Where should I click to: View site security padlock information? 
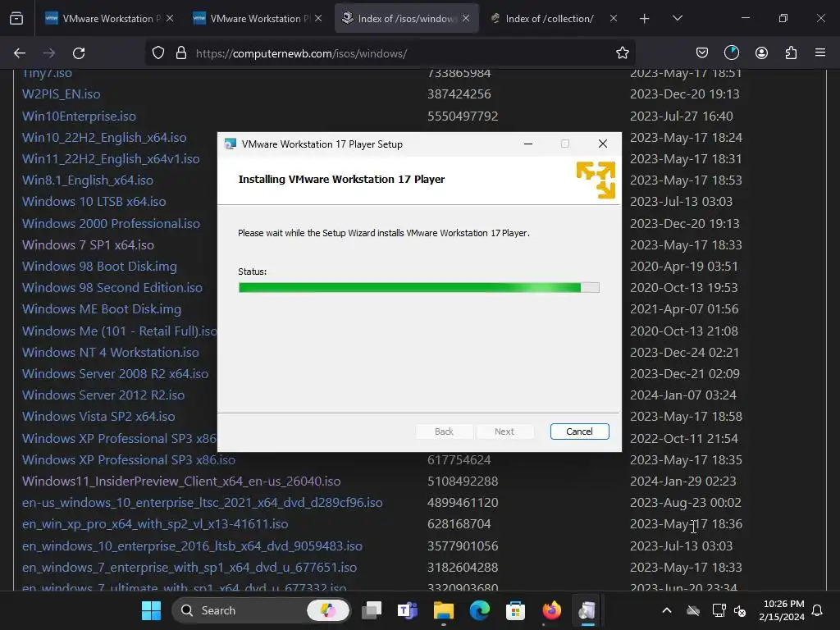[x=181, y=53]
